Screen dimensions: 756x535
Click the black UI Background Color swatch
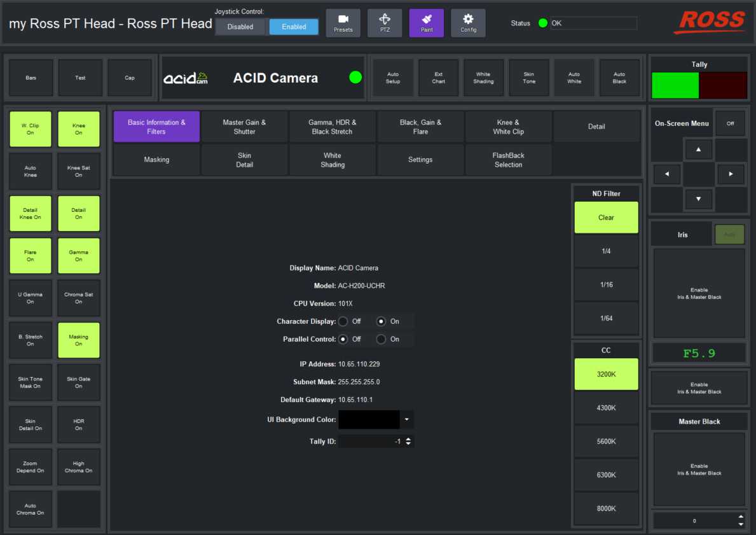click(x=369, y=420)
